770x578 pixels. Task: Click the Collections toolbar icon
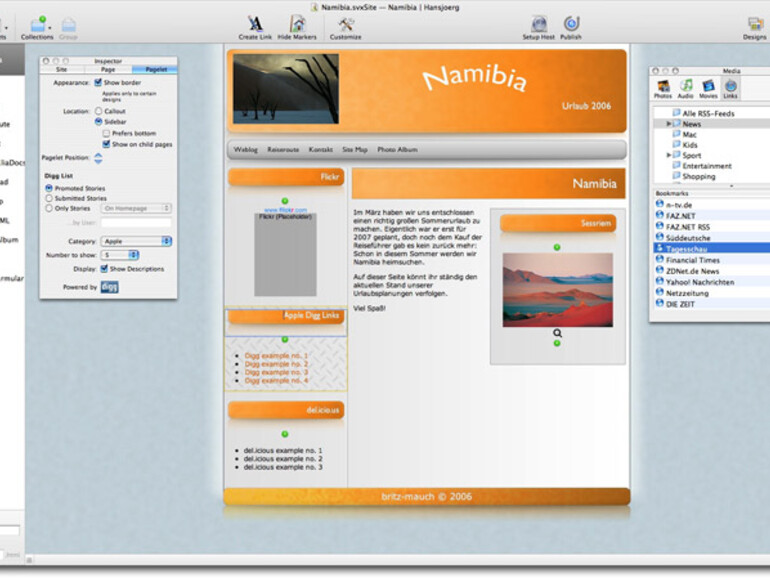click(x=38, y=24)
